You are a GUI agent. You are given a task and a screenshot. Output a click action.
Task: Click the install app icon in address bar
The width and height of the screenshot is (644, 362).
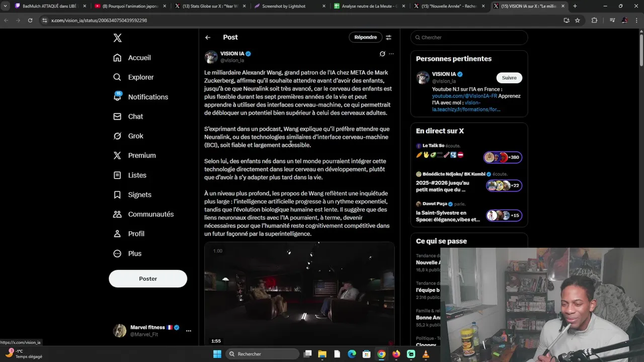tap(567, 20)
